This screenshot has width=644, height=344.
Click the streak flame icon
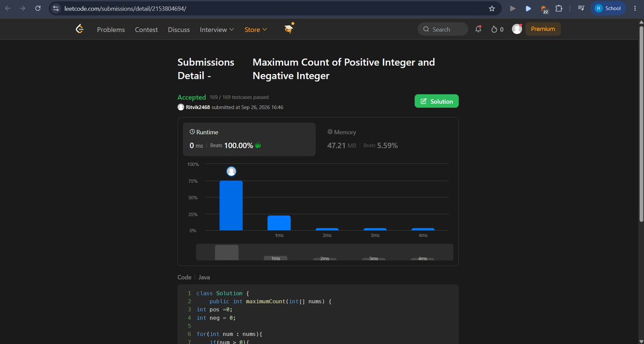click(x=494, y=29)
